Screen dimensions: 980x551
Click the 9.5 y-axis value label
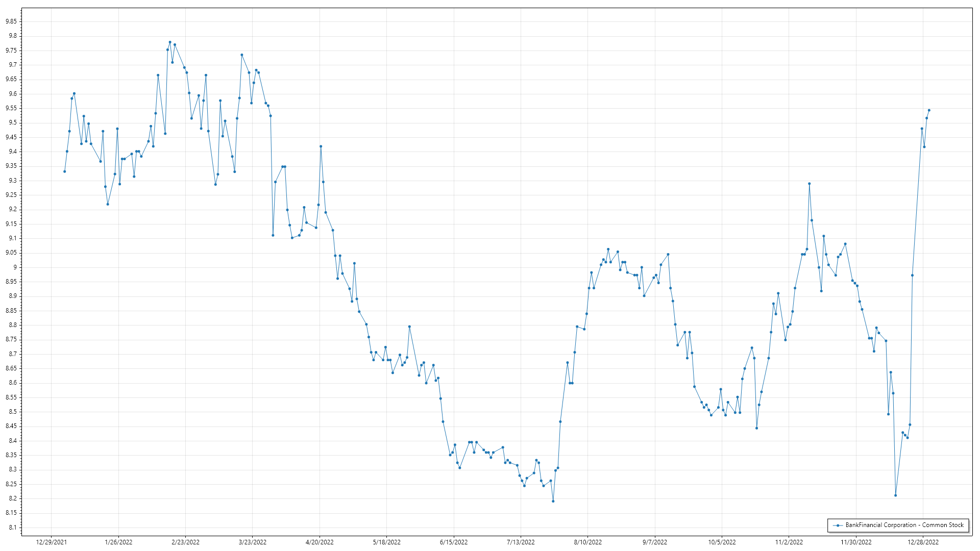12,123
